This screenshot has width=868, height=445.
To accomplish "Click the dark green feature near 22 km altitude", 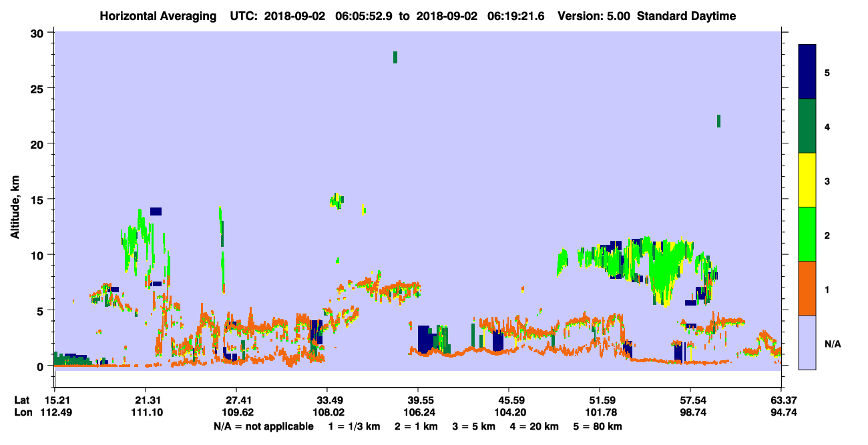I will (x=718, y=121).
